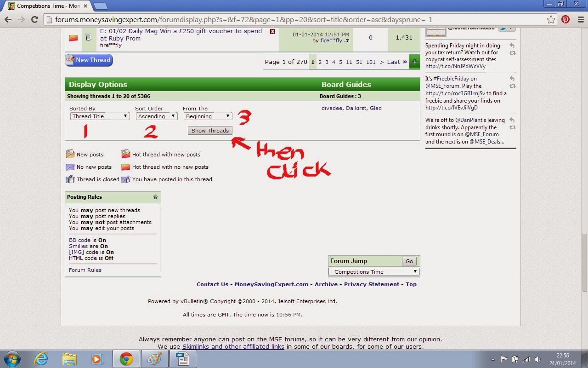The width and height of the screenshot is (588, 368).
Task: Click the volume speaker tray icon
Action: coord(537,359)
